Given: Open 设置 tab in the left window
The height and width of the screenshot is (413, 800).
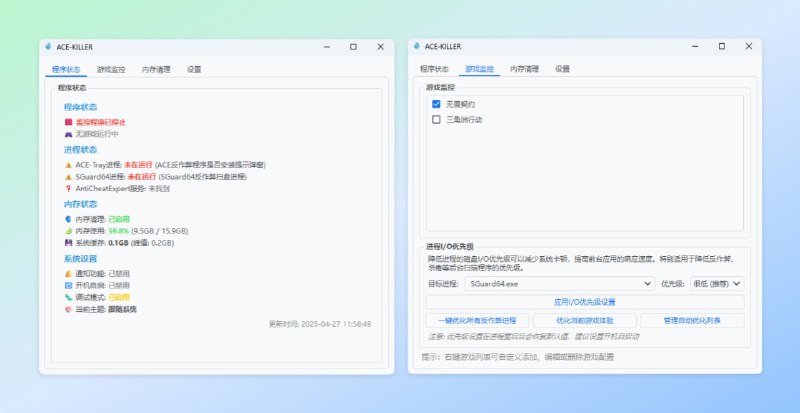Looking at the screenshot, I should point(194,69).
